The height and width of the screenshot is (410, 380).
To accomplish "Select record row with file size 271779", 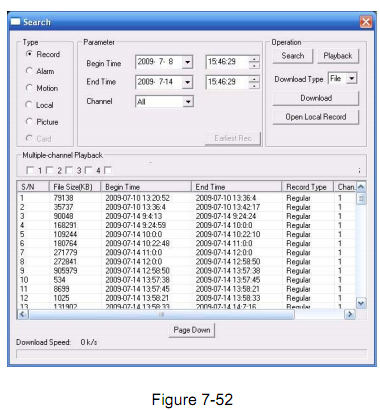I will (x=186, y=252).
